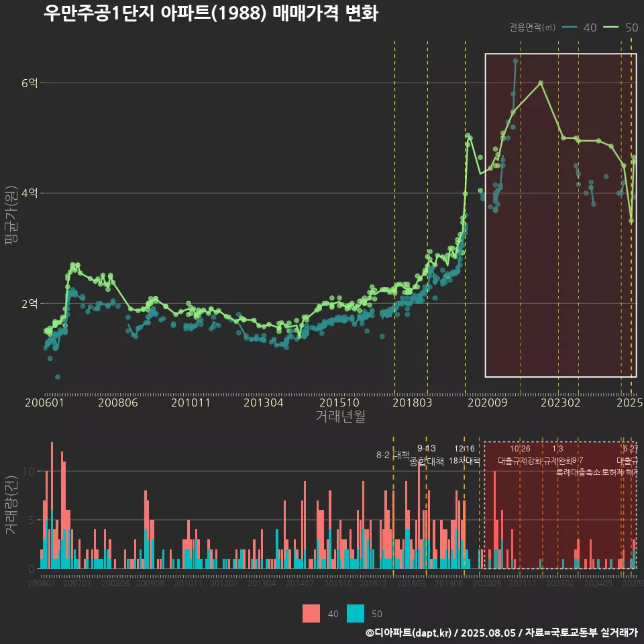Click the red 40 swatch in the bottom legend
Viewport: 644px width, 644px height.
pyautogui.click(x=311, y=614)
